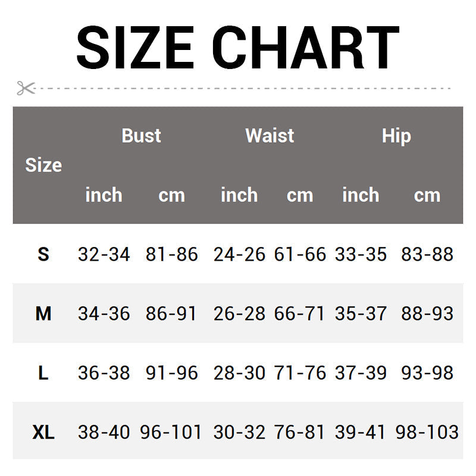The height and width of the screenshot is (476, 476).
Task: Click the 61-66 waist cm value
Action: tap(300, 254)
